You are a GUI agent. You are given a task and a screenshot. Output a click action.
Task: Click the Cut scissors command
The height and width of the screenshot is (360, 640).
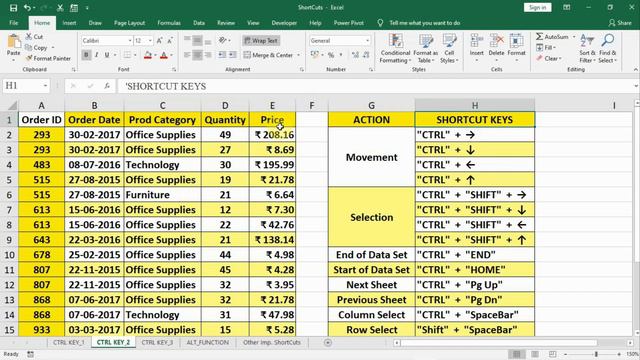(x=34, y=37)
